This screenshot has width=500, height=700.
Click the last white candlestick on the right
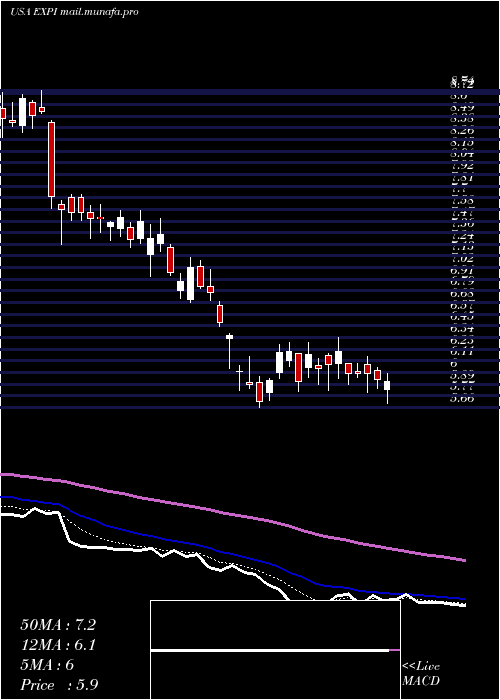[x=387, y=386]
